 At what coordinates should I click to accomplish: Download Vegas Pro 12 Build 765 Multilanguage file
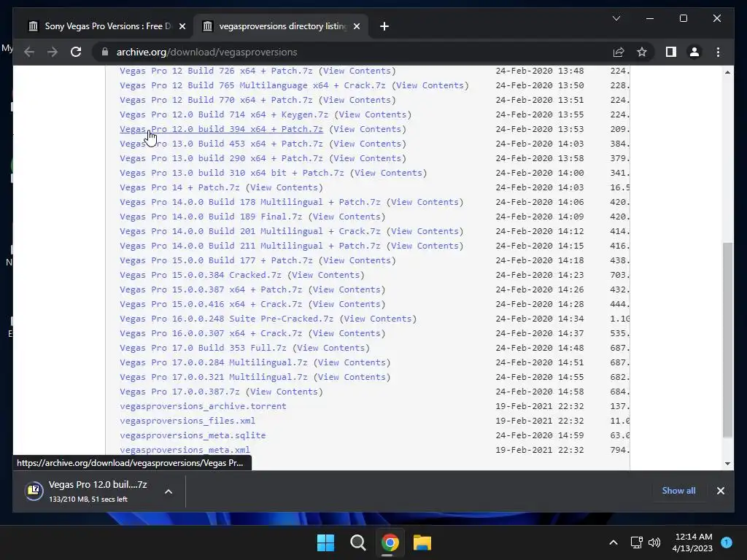(252, 85)
